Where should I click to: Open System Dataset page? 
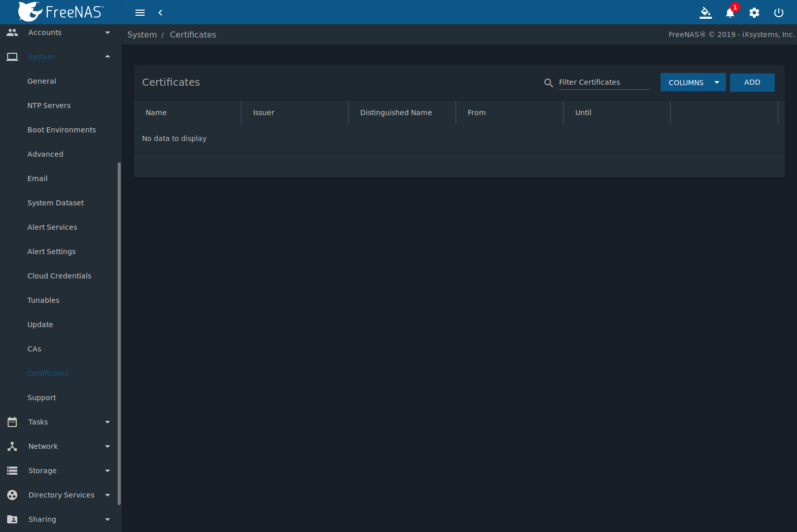pos(56,203)
